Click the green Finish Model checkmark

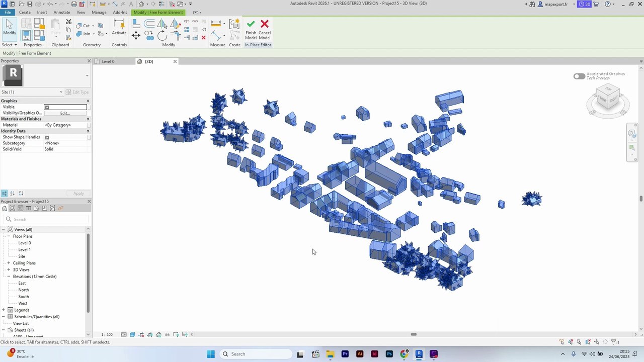pos(251,24)
